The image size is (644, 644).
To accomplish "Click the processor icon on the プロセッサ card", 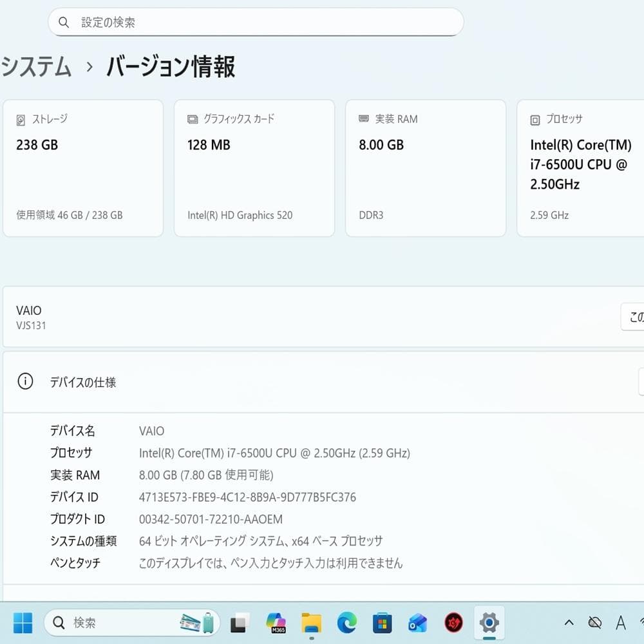I will click(x=534, y=120).
